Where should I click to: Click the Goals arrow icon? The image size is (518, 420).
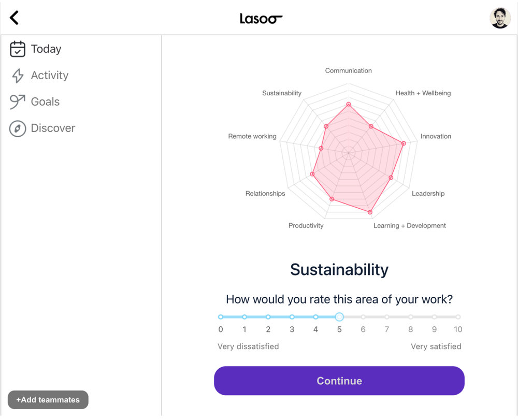[18, 102]
